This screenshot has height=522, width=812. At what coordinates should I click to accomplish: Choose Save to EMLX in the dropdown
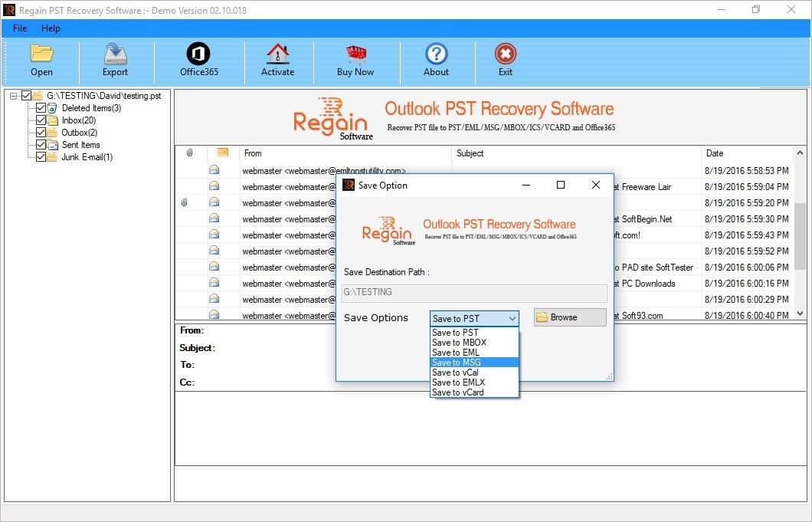474,382
